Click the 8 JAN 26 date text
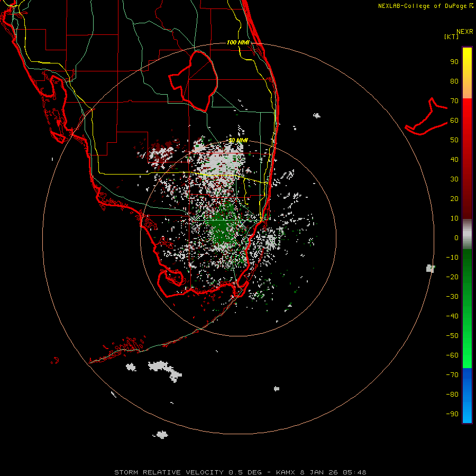This screenshot has width=476, height=476. click(x=319, y=472)
